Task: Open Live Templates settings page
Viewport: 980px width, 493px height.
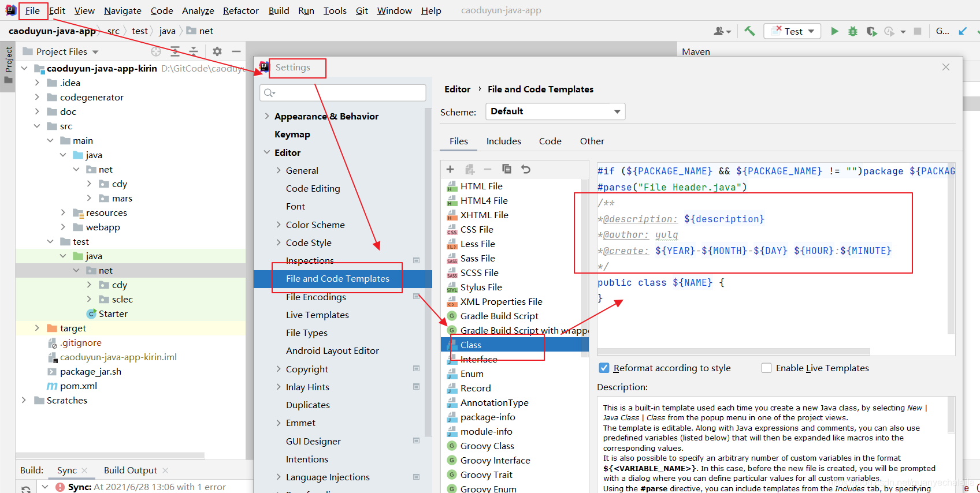Action: tap(317, 315)
